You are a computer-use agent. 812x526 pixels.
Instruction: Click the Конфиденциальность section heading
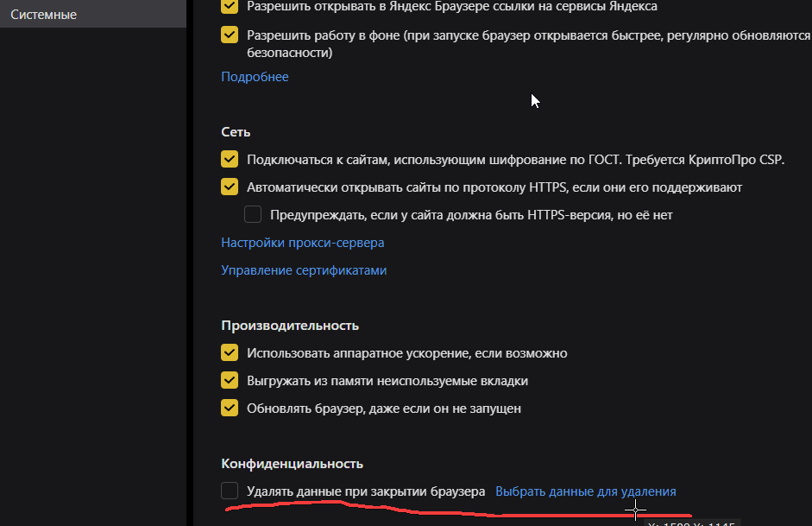click(x=292, y=464)
